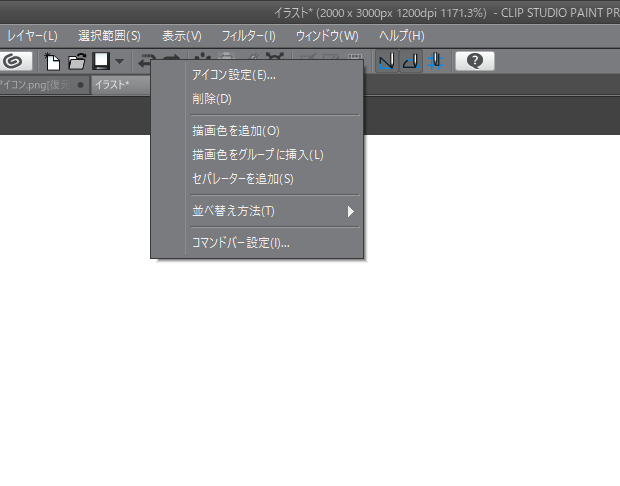Screen dimensions: 620x486
Task: Click the Open file folder icon
Action: [x=77, y=61]
